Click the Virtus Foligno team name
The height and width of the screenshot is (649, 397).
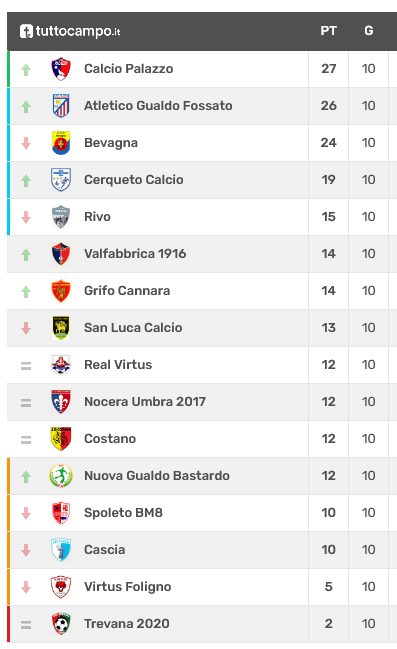(128, 587)
